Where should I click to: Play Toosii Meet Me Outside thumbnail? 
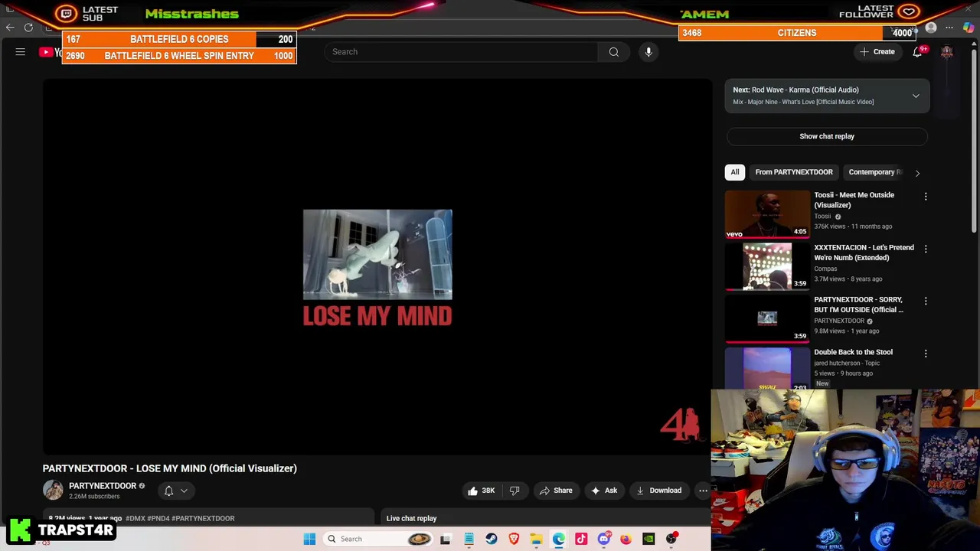coord(767,214)
